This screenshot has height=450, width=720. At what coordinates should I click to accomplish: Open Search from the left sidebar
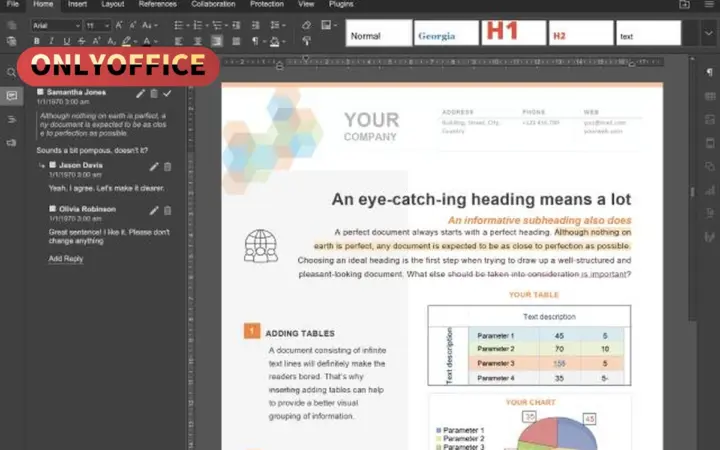tap(11, 73)
